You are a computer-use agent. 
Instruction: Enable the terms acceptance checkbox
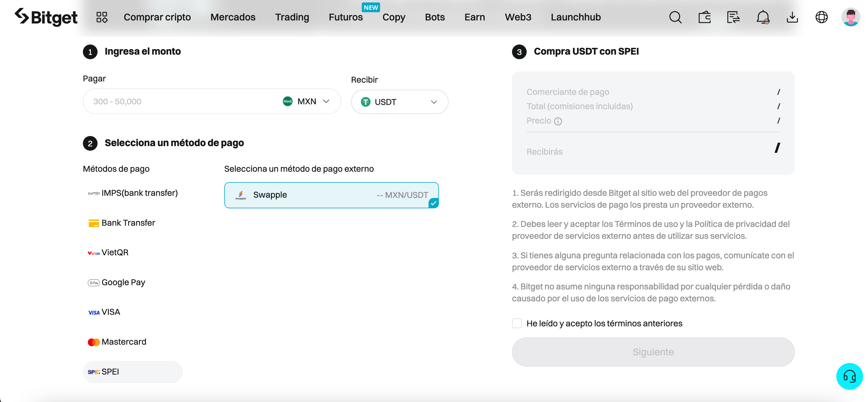pos(517,323)
